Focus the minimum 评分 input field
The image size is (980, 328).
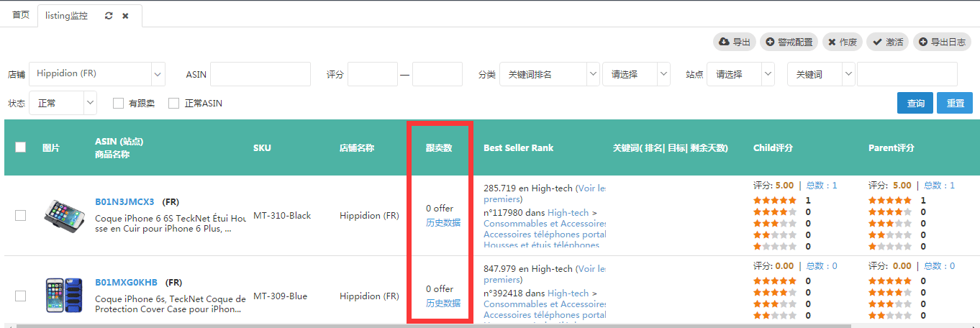373,74
